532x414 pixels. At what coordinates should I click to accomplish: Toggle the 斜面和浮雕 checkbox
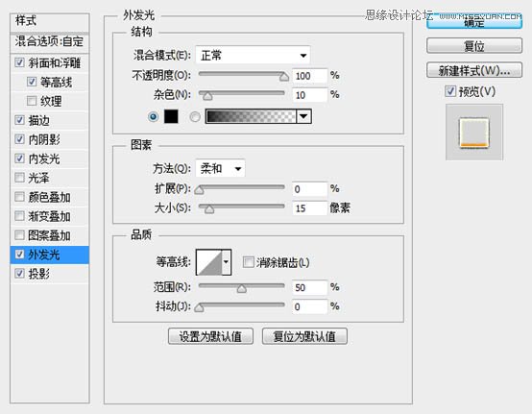click(19, 62)
